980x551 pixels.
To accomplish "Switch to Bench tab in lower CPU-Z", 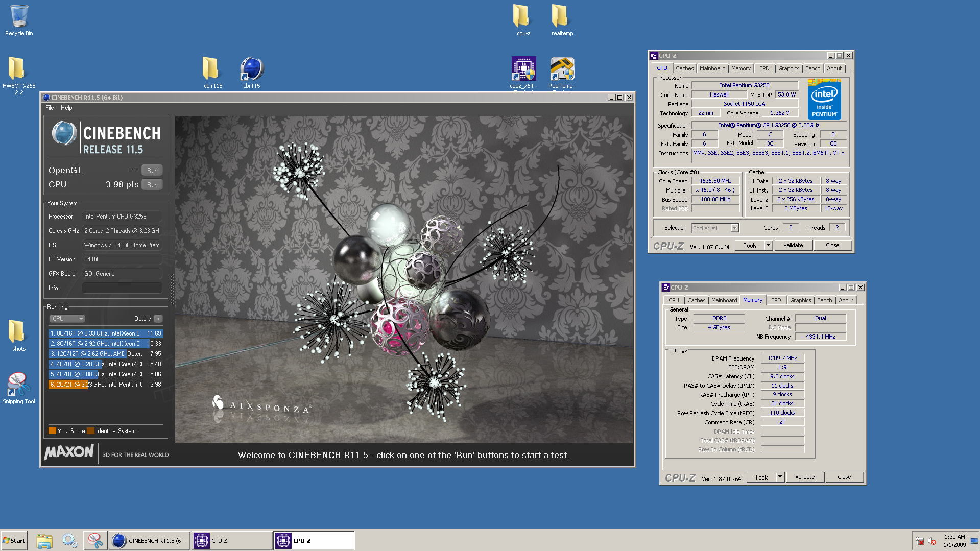I will tap(824, 300).
